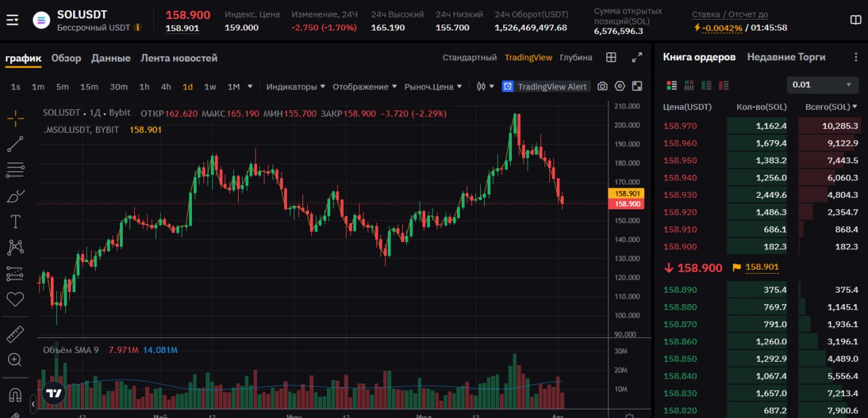Select the 1d timeframe
This screenshot has height=418, width=868.
pos(188,87)
